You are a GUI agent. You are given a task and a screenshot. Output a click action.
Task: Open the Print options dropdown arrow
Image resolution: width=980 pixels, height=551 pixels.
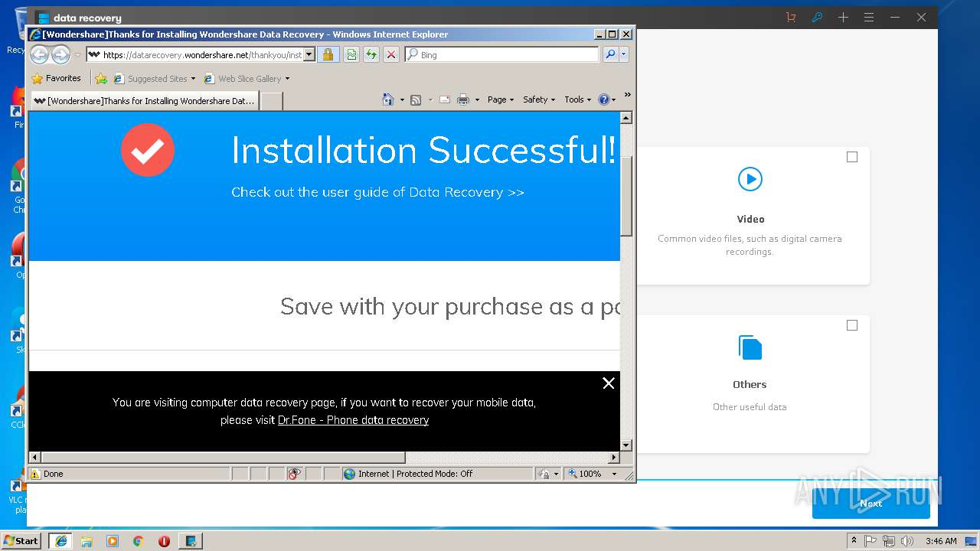tap(477, 100)
